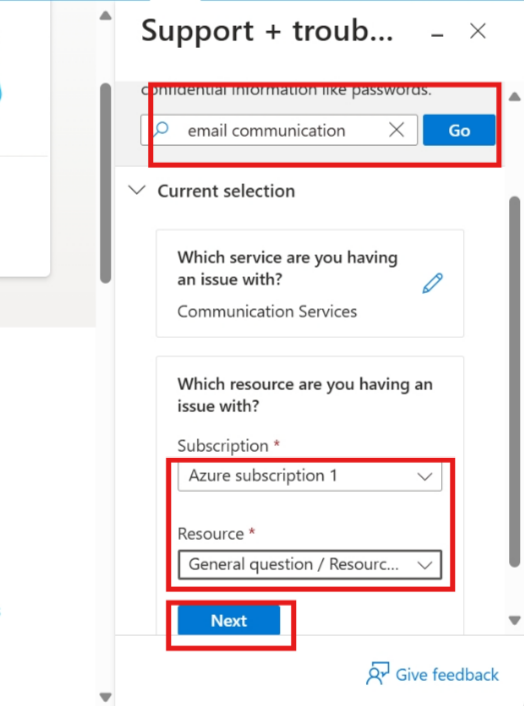Collapse the Current selection section
The image size is (524, 706).
click(x=137, y=190)
